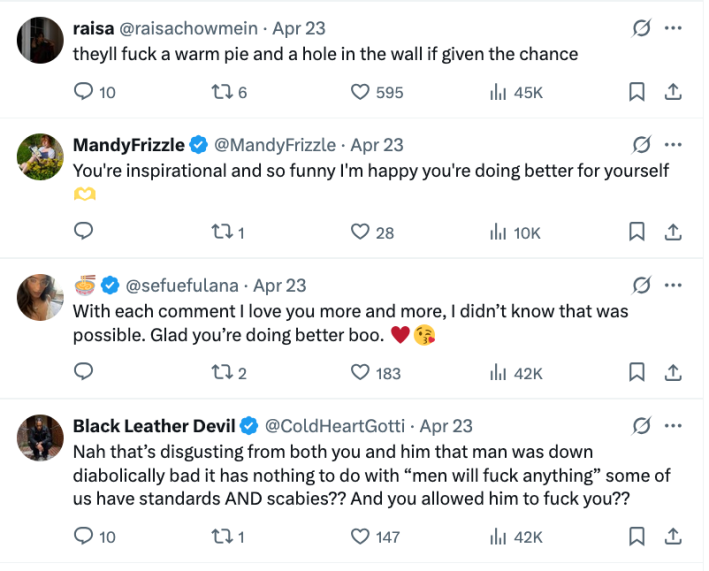The image size is (709, 571).
Task: Like raisa's tweet with 595 likes
Action: (x=361, y=92)
